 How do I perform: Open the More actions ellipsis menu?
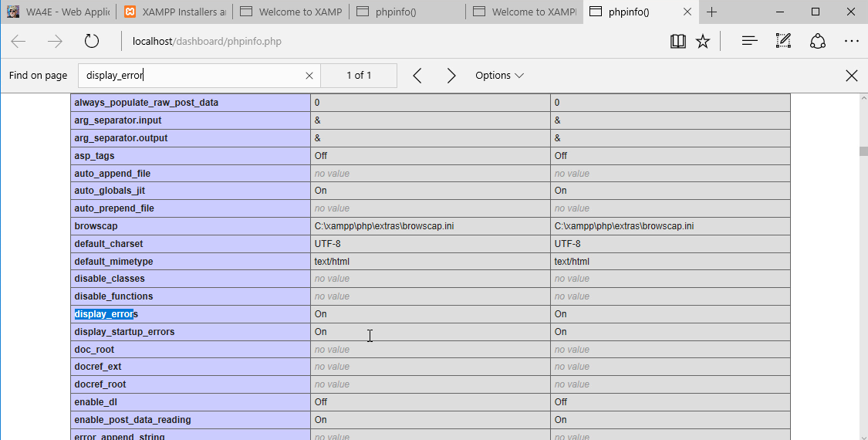851,41
